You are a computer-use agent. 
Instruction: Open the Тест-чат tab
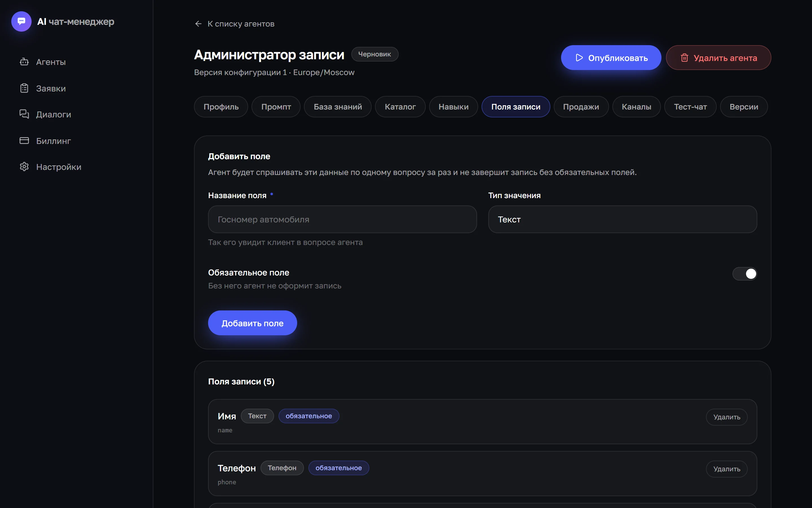click(x=690, y=107)
